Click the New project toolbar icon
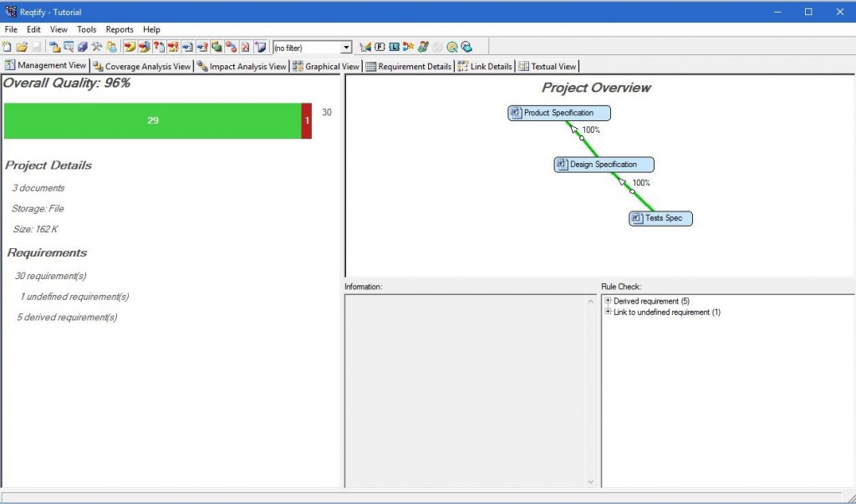This screenshot has width=856, height=504. click(x=7, y=47)
